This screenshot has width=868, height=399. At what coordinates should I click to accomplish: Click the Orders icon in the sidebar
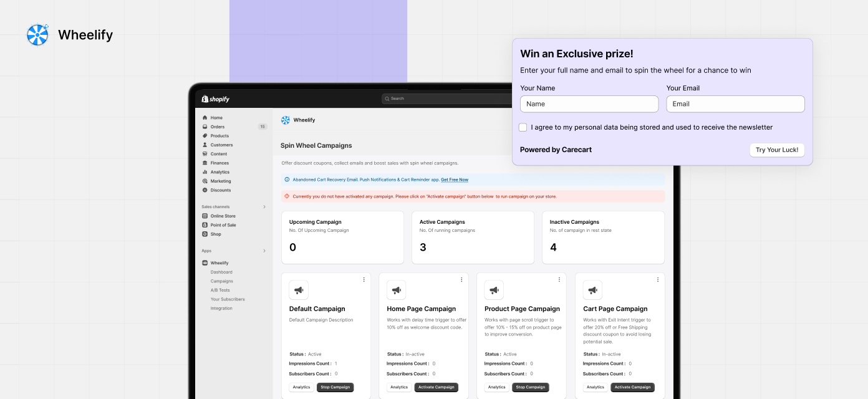[205, 127]
